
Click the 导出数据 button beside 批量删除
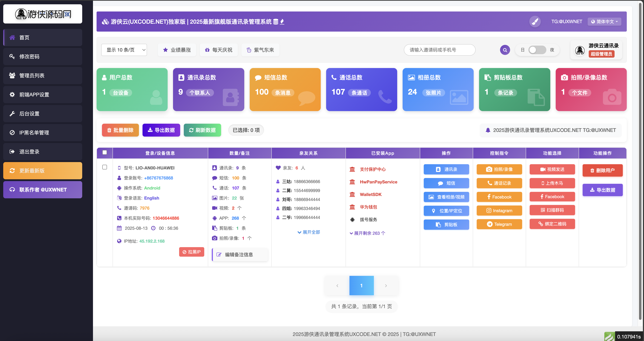161,130
